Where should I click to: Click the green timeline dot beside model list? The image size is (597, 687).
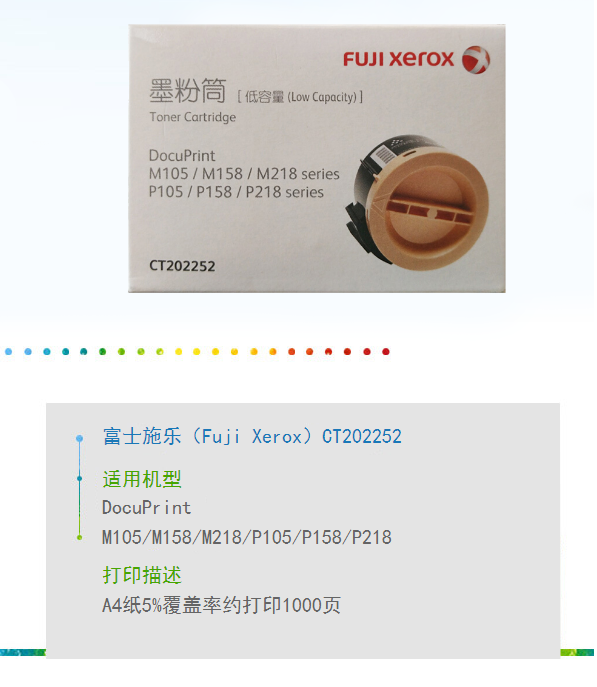coord(79,537)
